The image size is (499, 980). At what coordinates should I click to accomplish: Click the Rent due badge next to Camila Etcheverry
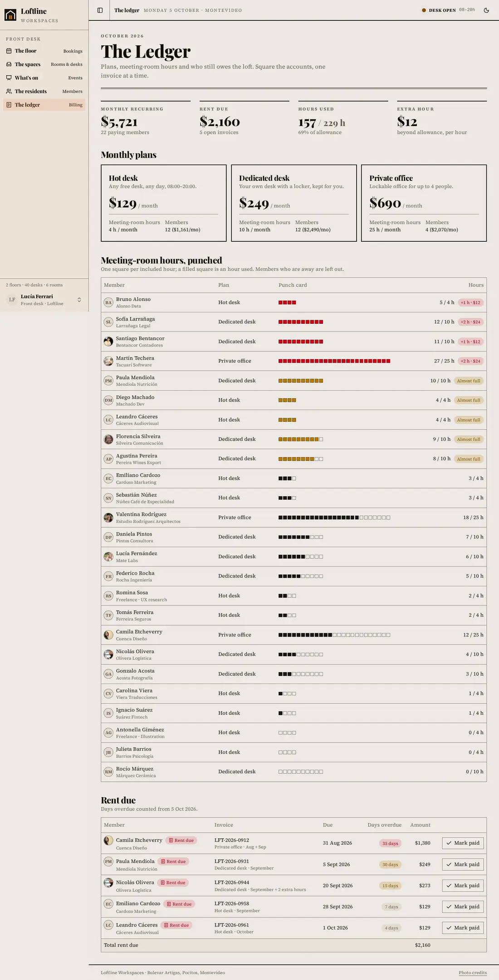[181, 840]
